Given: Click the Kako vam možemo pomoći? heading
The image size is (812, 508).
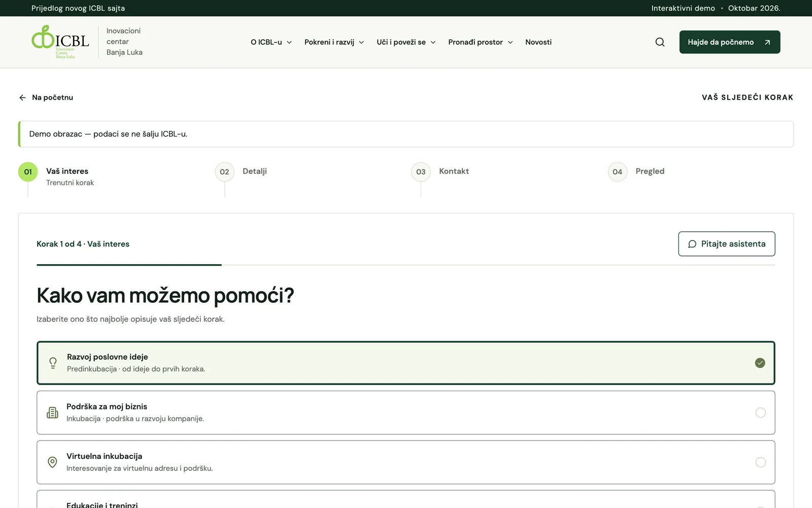Looking at the screenshot, I should pos(165,296).
